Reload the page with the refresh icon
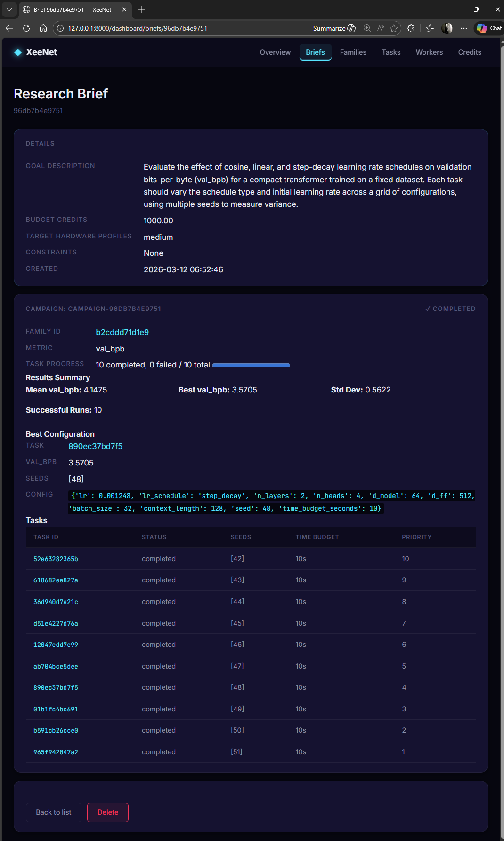The width and height of the screenshot is (504, 841). click(x=26, y=28)
